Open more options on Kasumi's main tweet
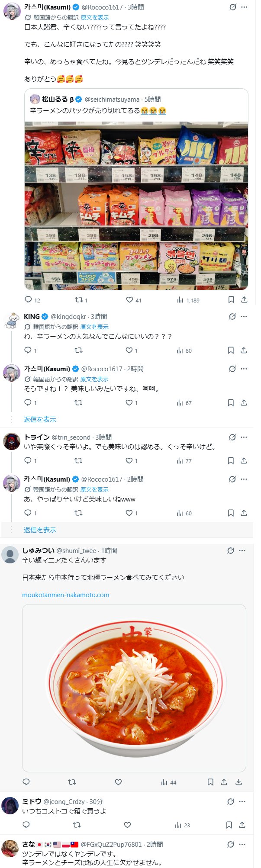The image size is (261, 868). point(244,7)
